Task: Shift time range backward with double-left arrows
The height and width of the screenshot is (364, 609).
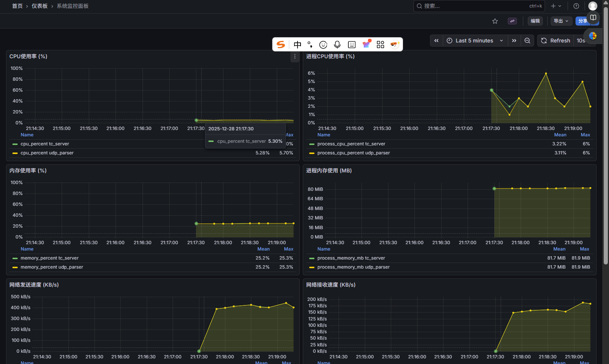Action: pos(436,41)
